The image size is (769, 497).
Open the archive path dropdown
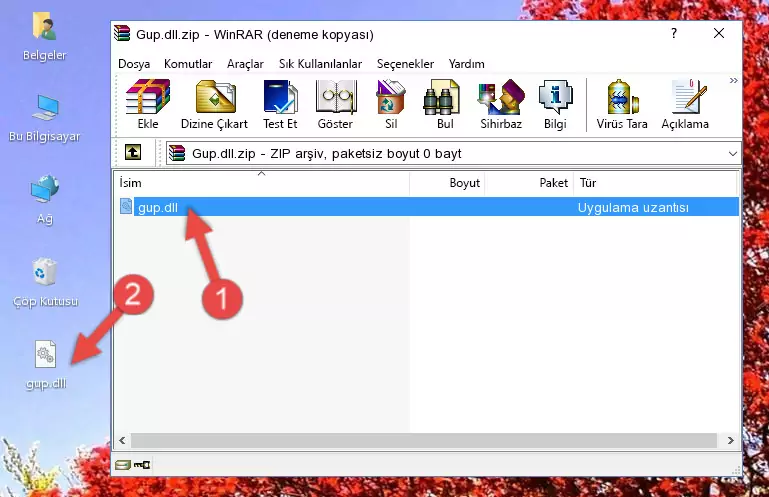point(732,154)
